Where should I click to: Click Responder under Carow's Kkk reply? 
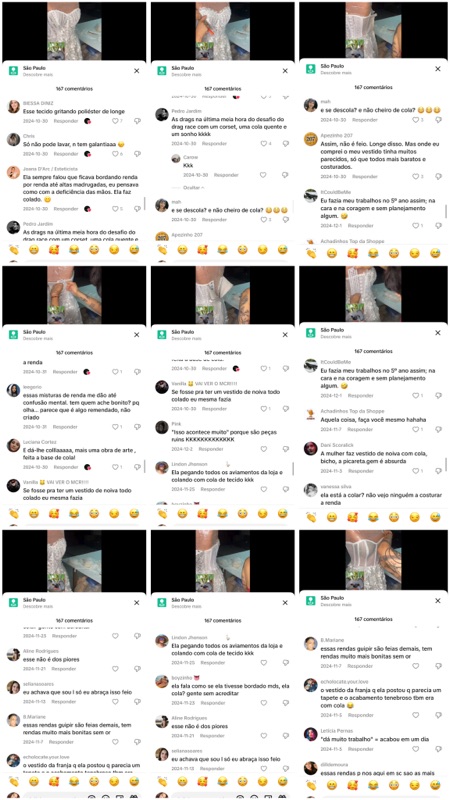[226, 175]
